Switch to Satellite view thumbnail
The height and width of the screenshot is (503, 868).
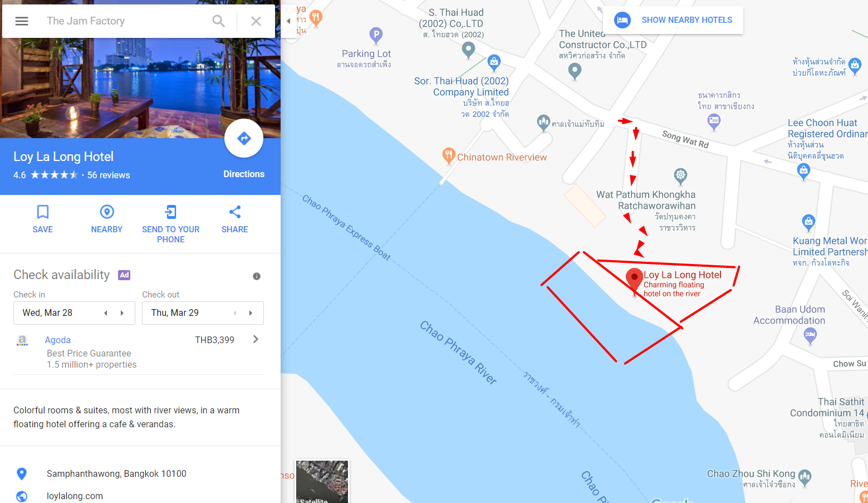click(322, 481)
